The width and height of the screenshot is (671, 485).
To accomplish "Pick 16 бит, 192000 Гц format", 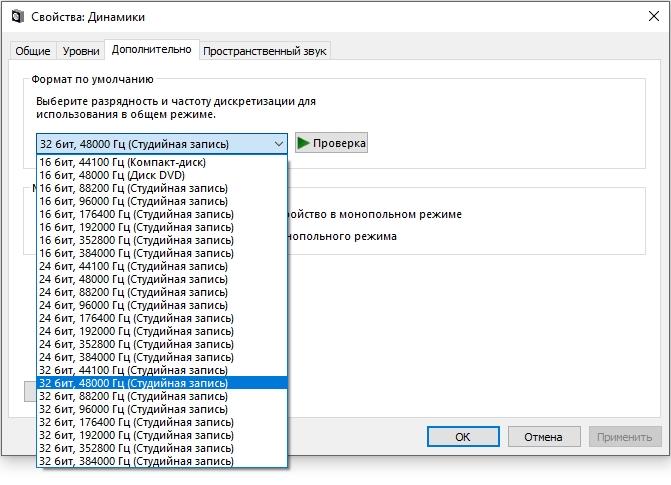I will click(x=162, y=227).
